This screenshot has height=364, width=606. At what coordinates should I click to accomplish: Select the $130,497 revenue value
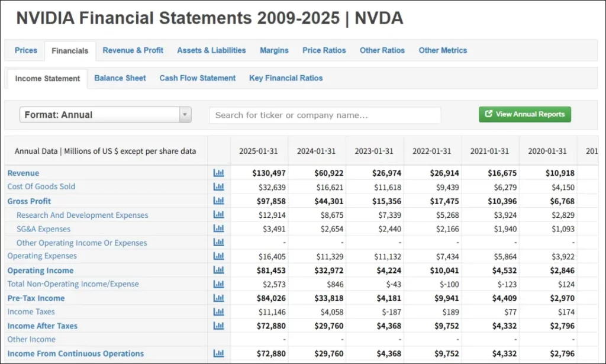click(269, 173)
